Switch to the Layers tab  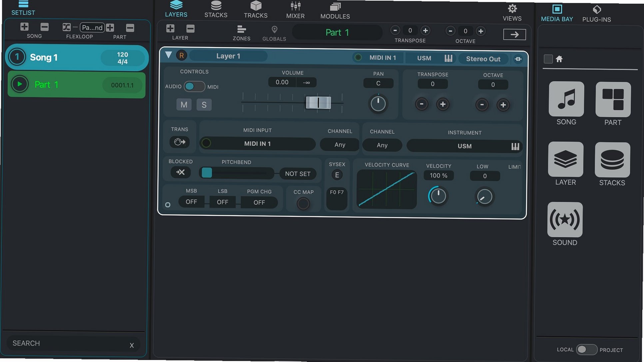(176, 9)
